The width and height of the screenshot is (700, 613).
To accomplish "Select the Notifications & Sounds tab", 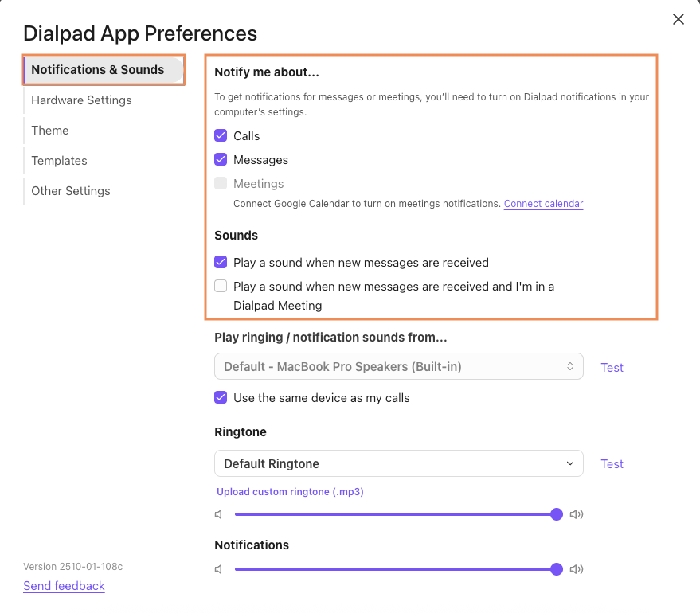I will [x=104, y=69].
